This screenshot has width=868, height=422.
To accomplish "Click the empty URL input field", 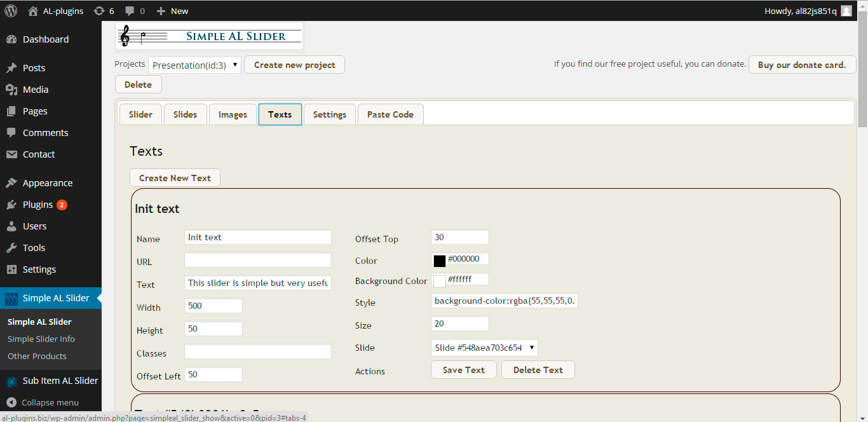I will (x=258, y=260).
